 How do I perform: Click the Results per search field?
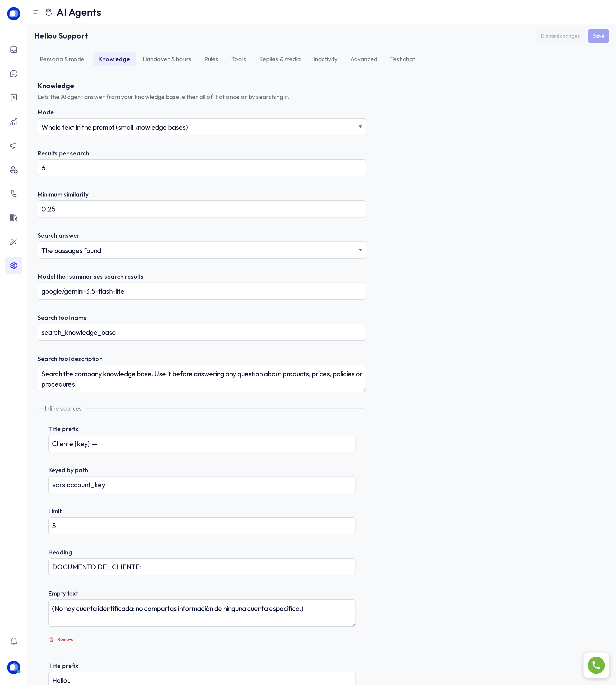[x=202, y=168]
